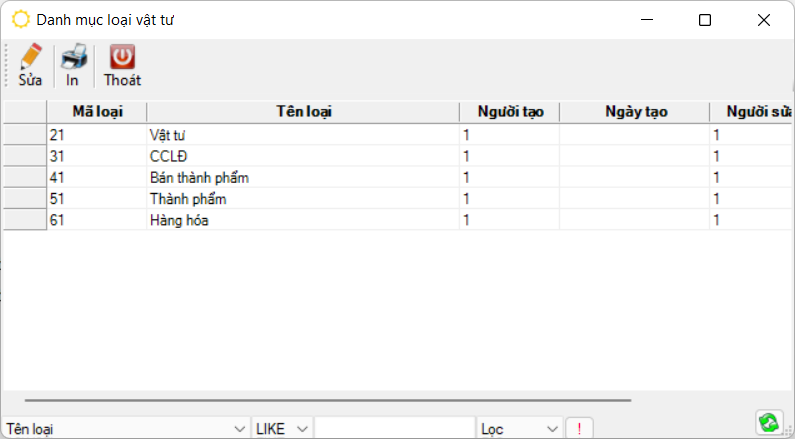795x439 pixels.
Task: Click the Ngày tạo column header
Action: pyautogui.click(x=635, y=112)
